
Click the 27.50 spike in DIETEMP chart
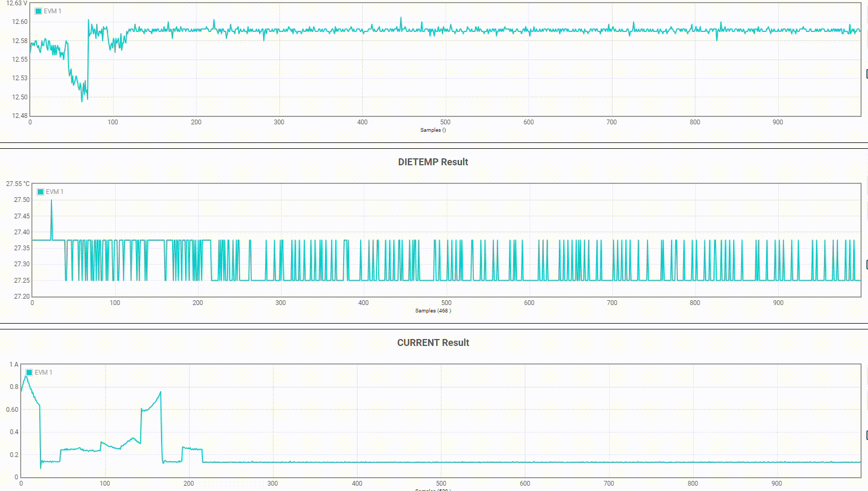(x=52, y=201)
